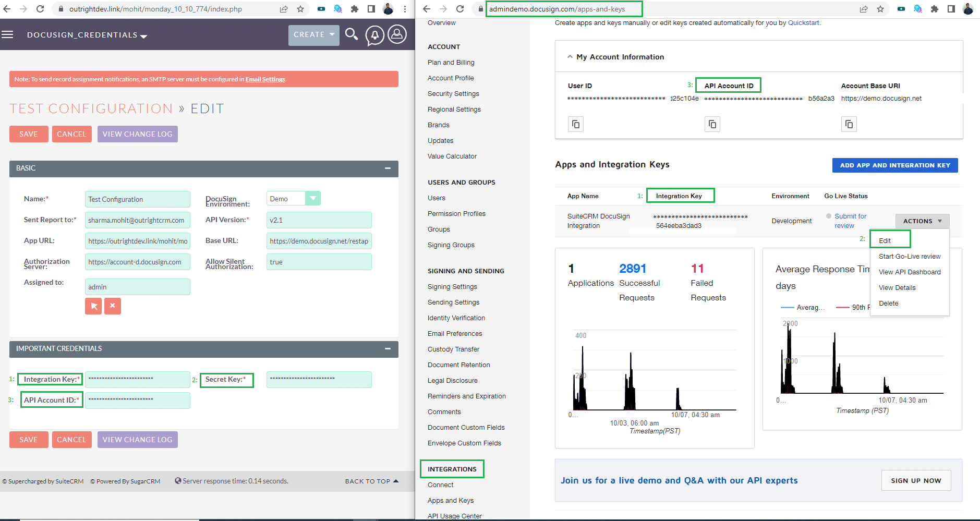Image resolution: width=980 pixels, height=521 pixels.
Task: Open the notifications bell icon
Action: (374, 35)
